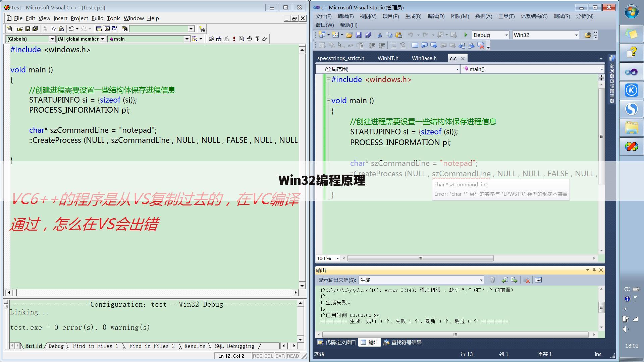Open the Debug tab in VC++ output

click(56, 346)
